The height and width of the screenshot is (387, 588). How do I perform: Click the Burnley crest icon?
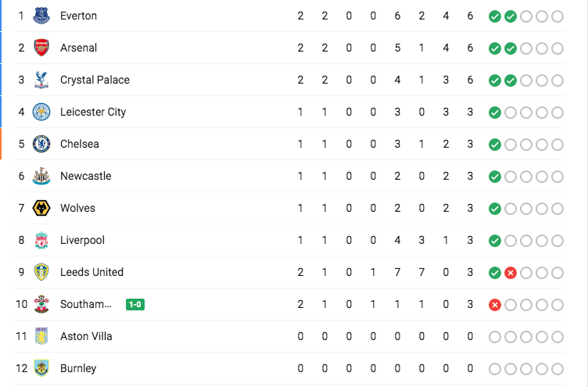41,368
